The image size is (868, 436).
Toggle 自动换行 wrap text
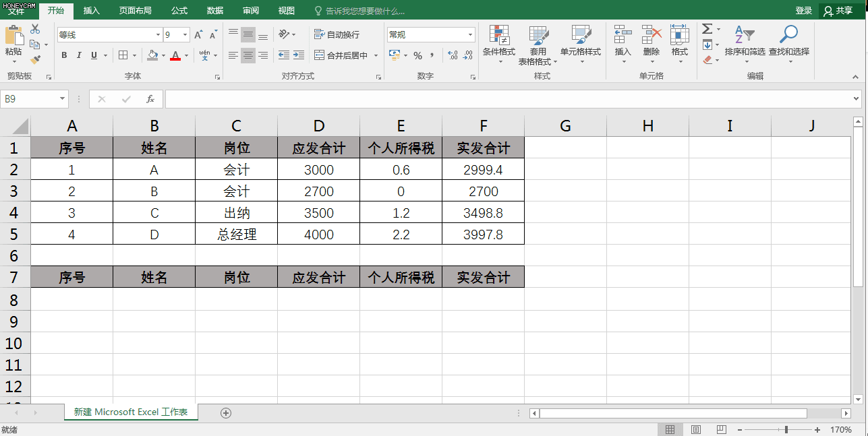pyautogui.click(x=337, y=34)
